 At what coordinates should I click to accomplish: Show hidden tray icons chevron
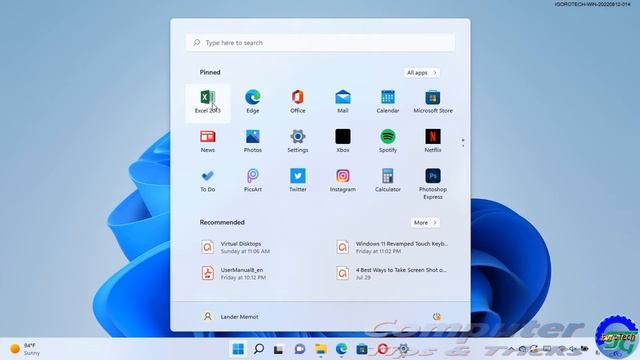511,349
